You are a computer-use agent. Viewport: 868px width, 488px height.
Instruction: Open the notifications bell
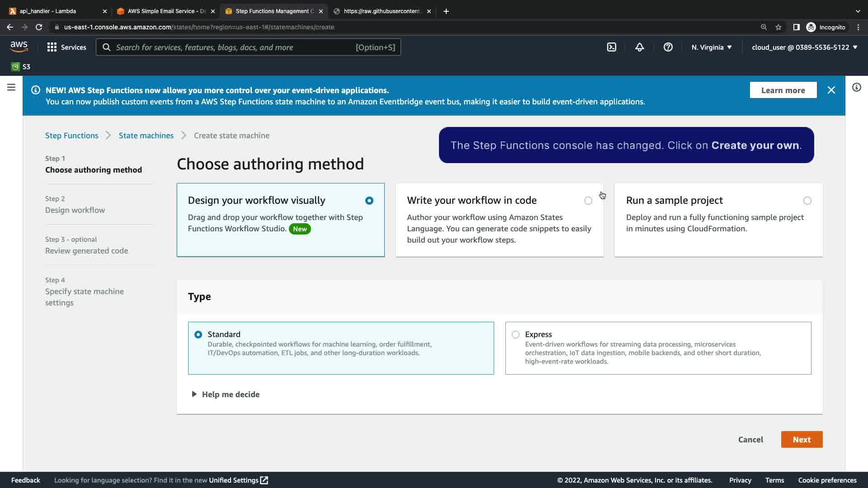tap(639, 47)
